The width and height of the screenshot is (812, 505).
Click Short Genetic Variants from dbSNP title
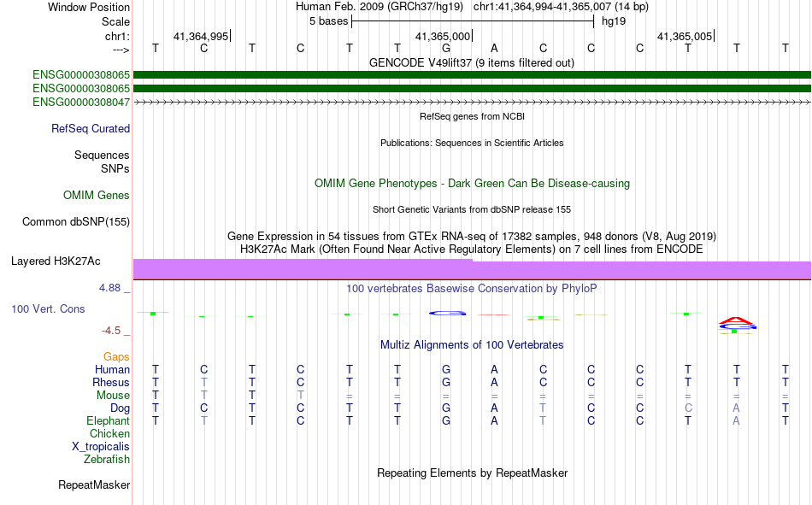pos(472,209)
